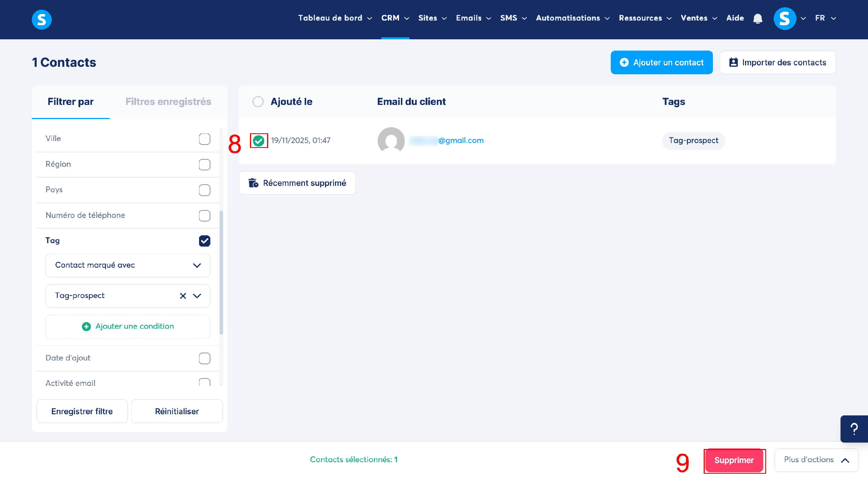Toggle the select-all circle near Ajouté le
Image resolution: width=868 pixels, height=479 pixels.
[258, 102]
